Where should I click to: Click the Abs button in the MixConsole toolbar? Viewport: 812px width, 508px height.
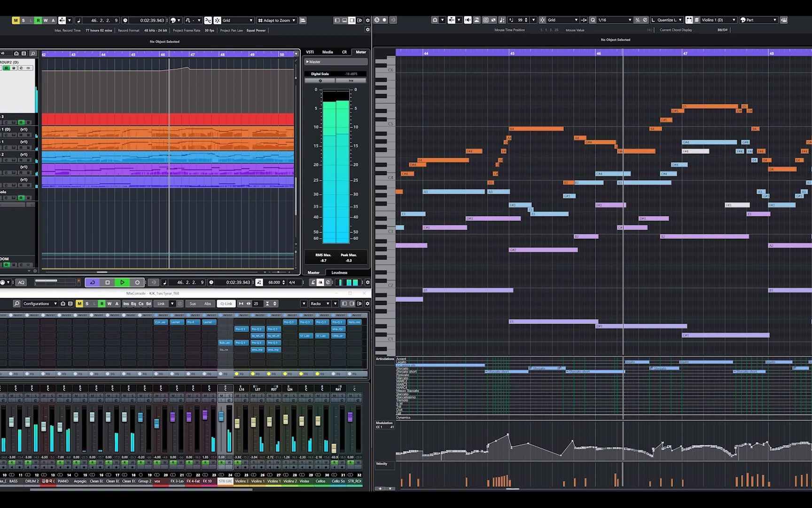coord(208,303)
